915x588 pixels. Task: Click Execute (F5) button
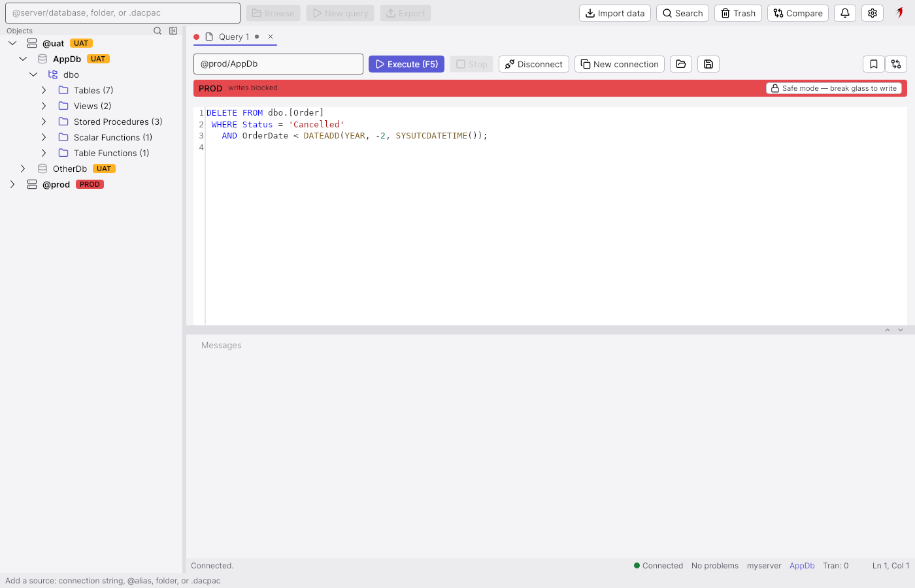point(407,64)
